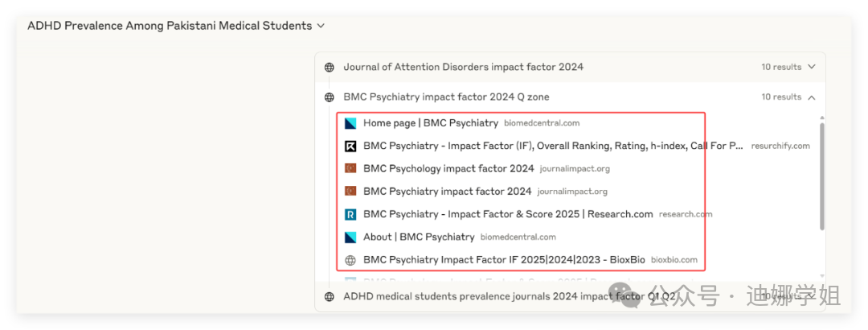
Task: Open About | BMC Psychiatry result
Action: [x=419, y=237]
